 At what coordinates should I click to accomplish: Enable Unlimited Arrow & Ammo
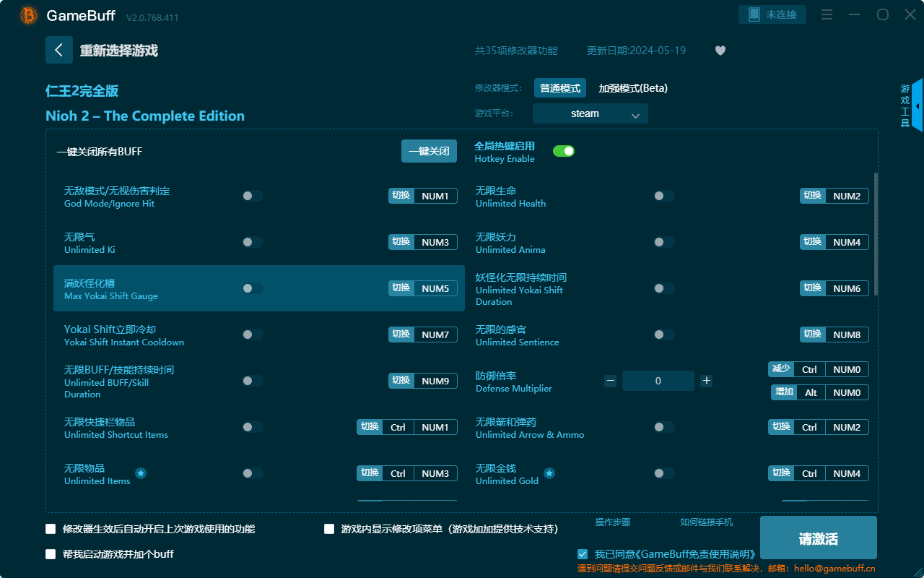point(664,427)
